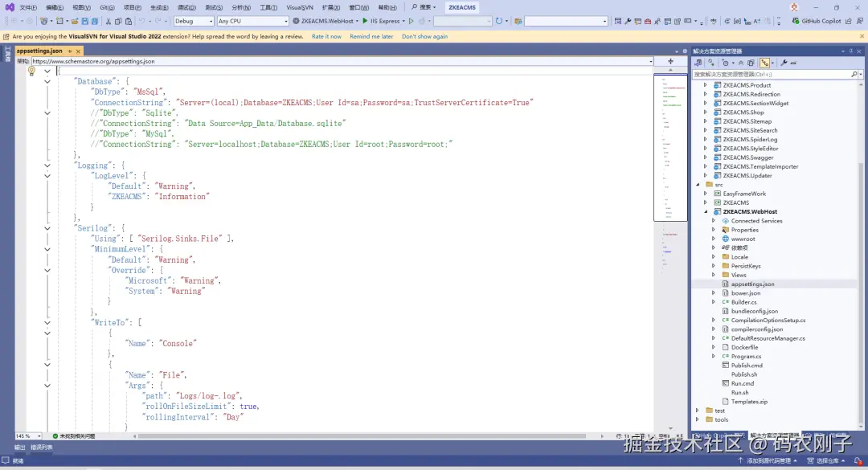Select Dockerfile in Solution Explorer
This screenshot has width=868, height=470.
click(x=744, y=347)
